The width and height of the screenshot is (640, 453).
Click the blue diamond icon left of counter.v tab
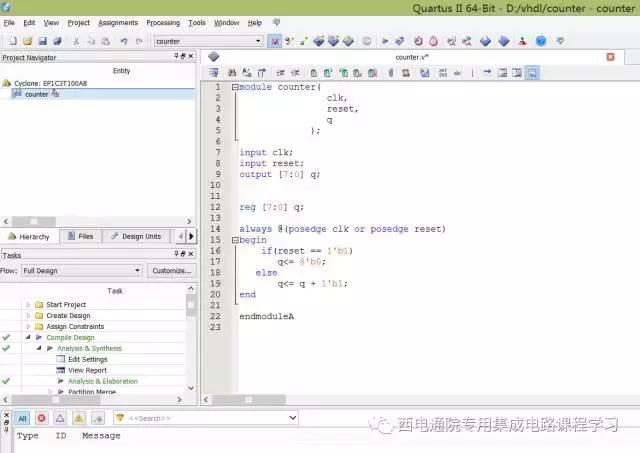pos(213,57)
